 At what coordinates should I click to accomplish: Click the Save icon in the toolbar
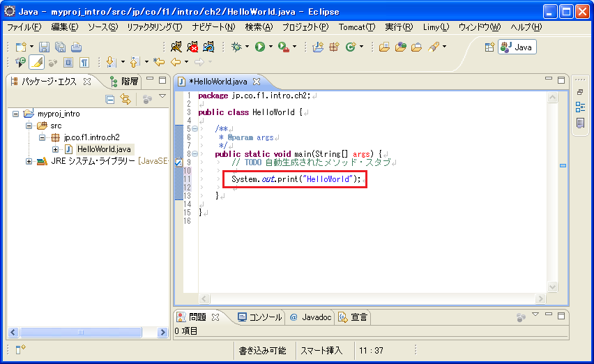(x=44, y=47)
